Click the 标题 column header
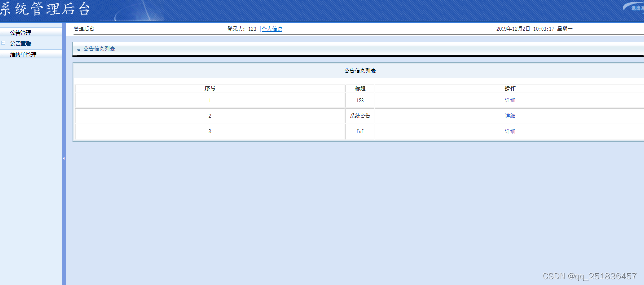This screenshot has height=285, width=644. click(360, 88)
